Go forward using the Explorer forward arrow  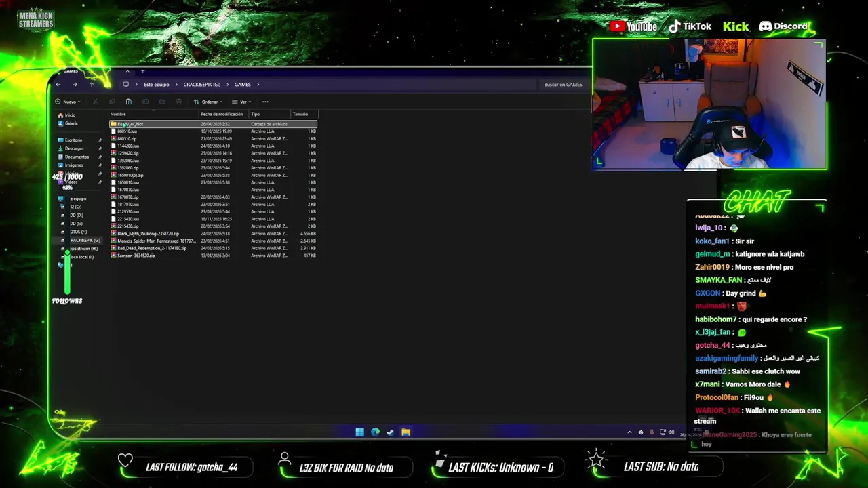[75, 85]
